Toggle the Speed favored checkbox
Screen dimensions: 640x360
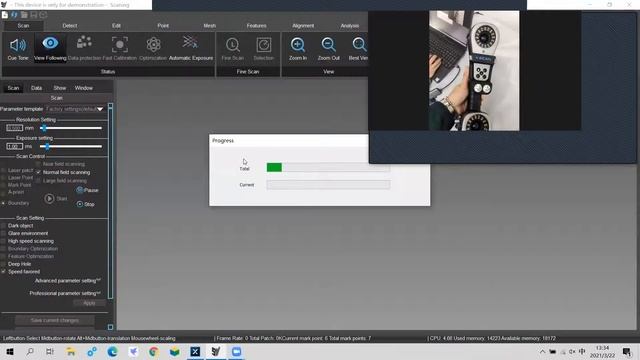pos(4,271)
